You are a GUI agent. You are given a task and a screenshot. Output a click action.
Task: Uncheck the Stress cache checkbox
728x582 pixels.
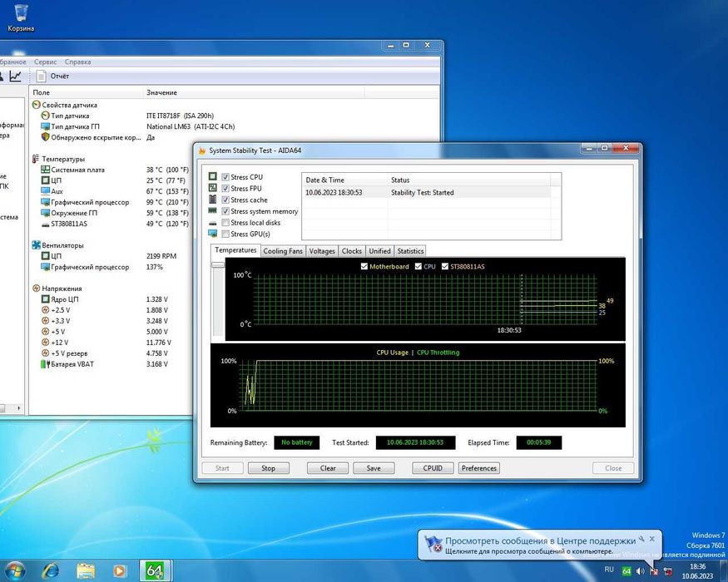(x=225, y=200)
